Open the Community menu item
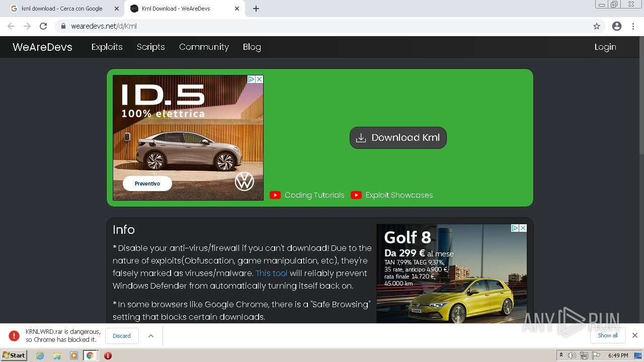Viewport: 644px width, 362px height. click(x=204, y=47)
